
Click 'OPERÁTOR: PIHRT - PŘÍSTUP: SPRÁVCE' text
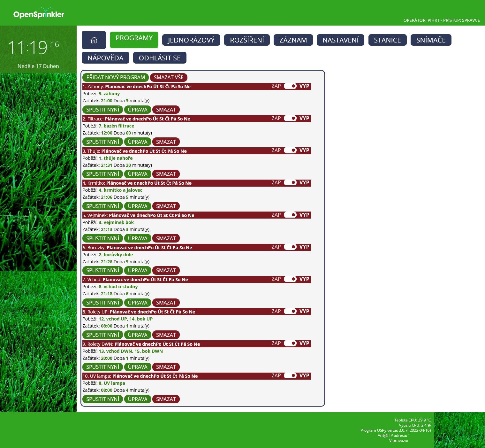[442, 20]
